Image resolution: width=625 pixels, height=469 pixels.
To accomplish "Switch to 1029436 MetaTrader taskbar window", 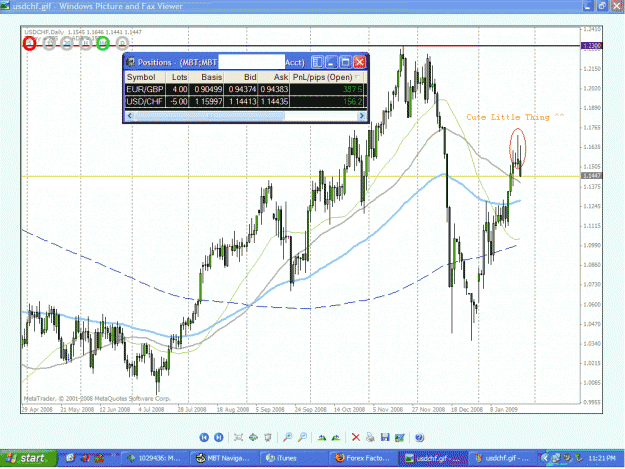I will (153, 458).
